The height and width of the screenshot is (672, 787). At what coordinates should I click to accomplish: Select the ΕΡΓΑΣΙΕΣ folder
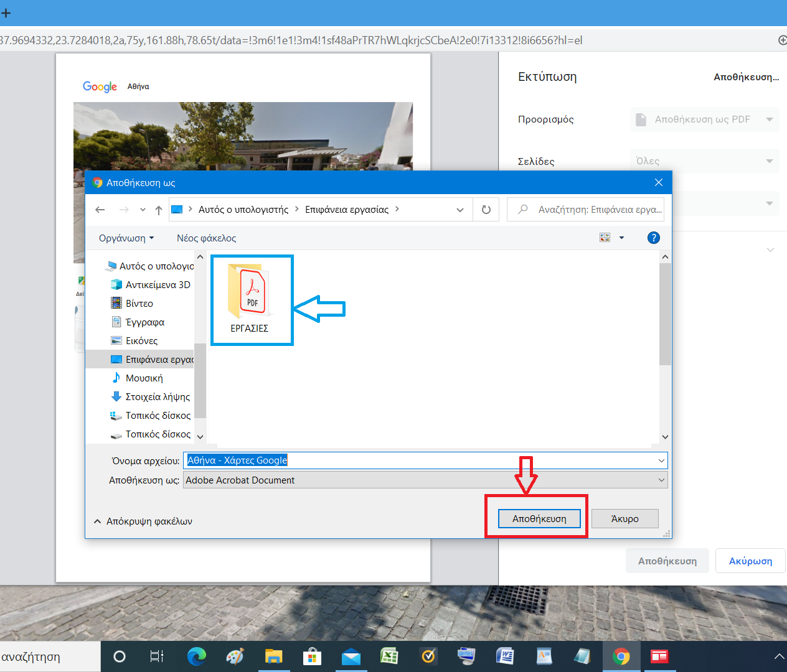tap(250, 299)
